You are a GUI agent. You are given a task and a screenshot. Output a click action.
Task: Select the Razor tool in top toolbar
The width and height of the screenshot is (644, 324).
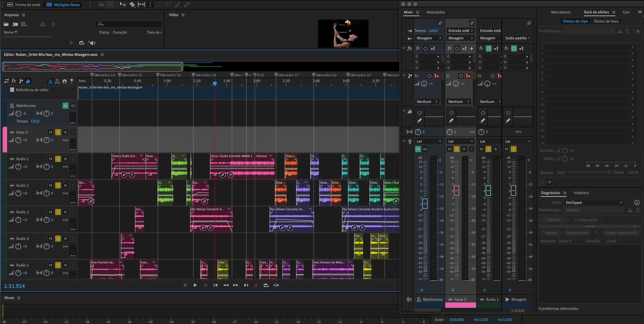coord(132,4)
